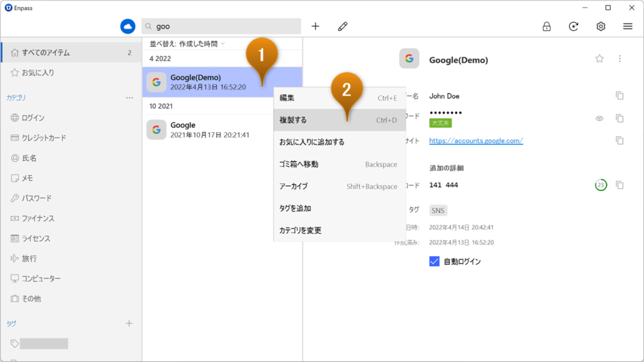Mark Google(Demo) as favorite with star
This screenshot has height=362, width=644.
[x=599, y=58]
